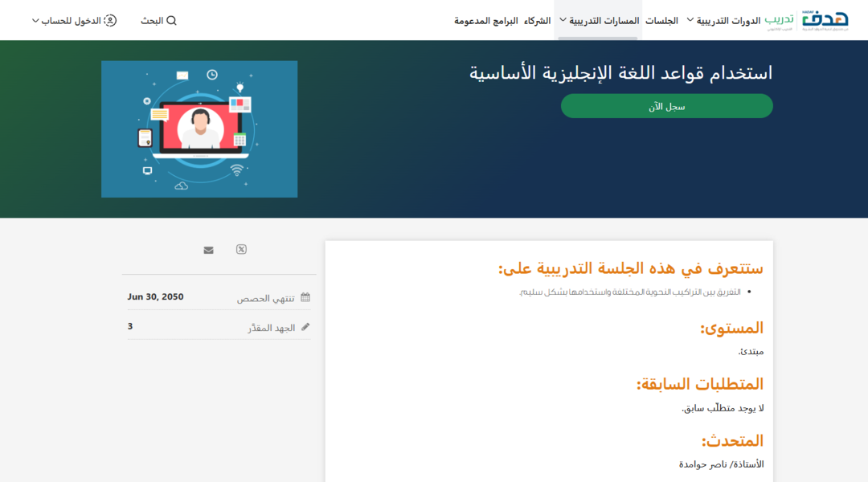The image size is (868, 482).
Task: Expand the المسارات التدريبية dropdown menu
Action: (x=599, y=20)
